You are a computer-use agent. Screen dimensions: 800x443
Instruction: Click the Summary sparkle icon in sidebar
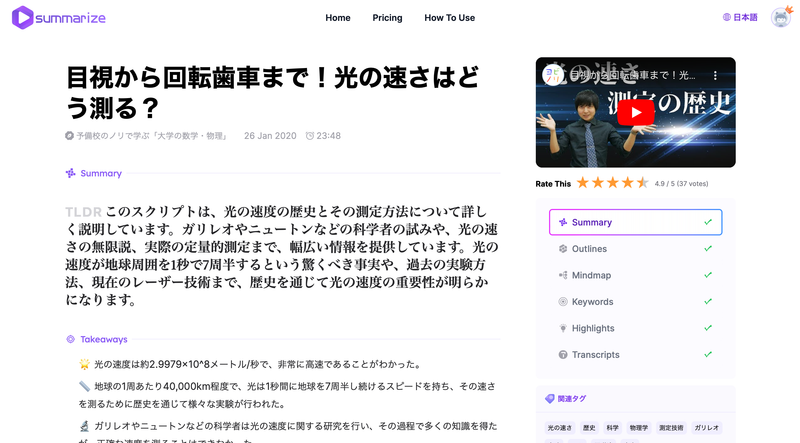tap(563, 222)
